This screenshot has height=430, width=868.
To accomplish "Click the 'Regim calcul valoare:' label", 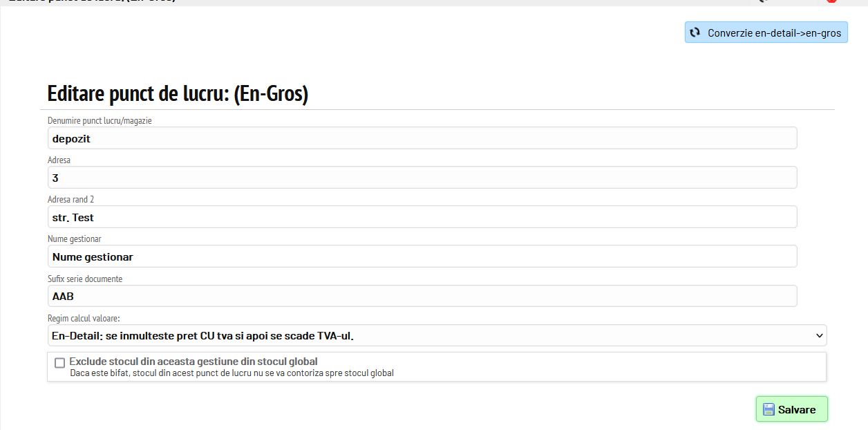I will pos(84,319).
